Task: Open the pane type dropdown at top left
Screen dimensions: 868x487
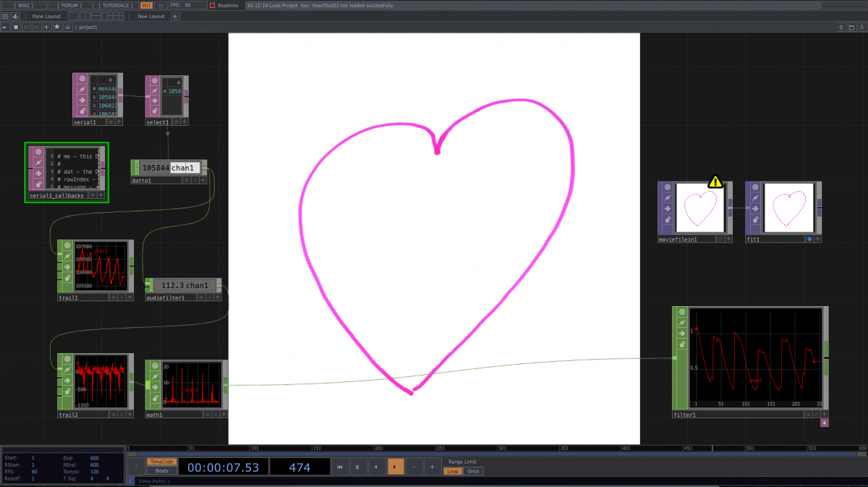Action: click(x=4, y=27)
